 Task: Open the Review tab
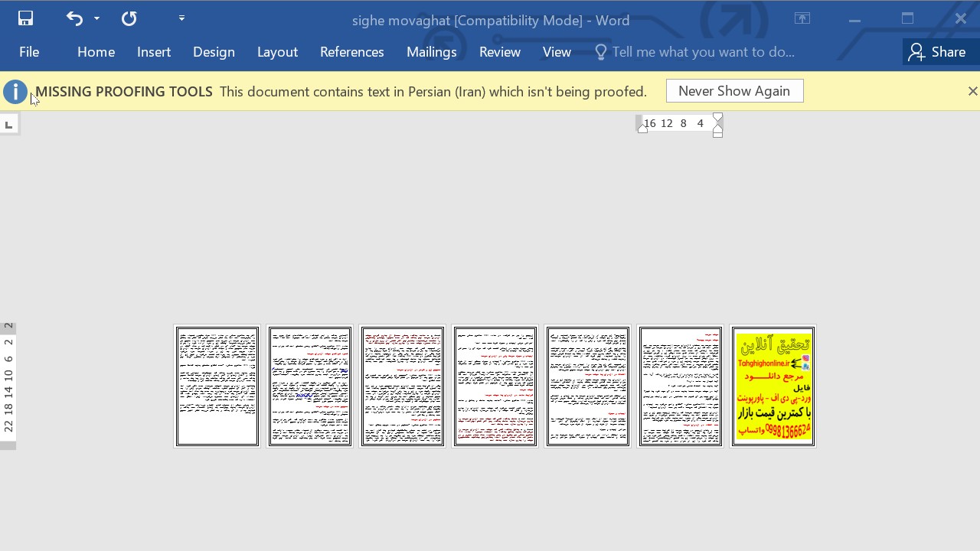point(500,52)
